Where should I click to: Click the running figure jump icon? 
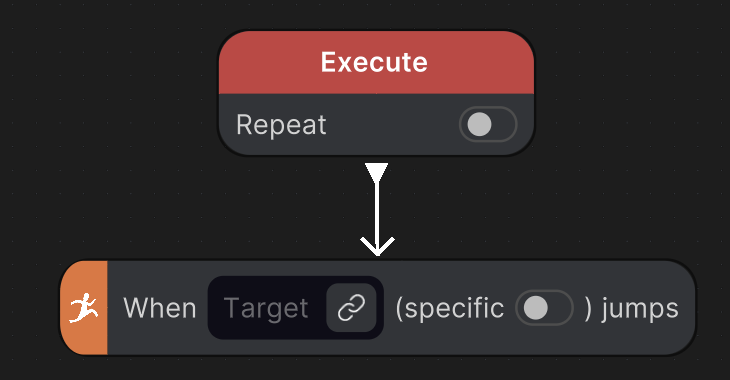[x=83, y=308]
